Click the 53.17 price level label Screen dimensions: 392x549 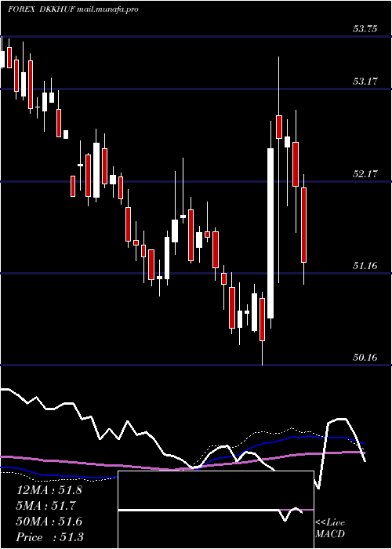pyautogui.click(x=365, y=82)
